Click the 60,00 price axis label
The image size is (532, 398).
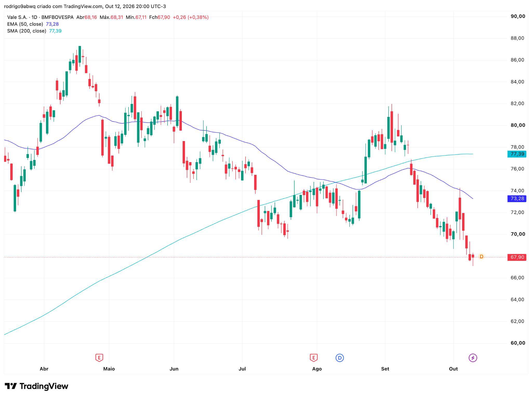[x=518, y=343]
